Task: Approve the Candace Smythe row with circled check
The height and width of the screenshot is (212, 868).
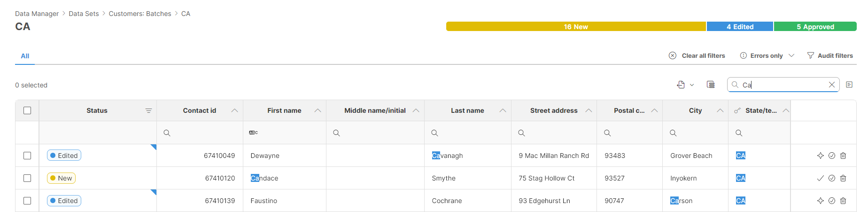Action: coord(831,178)
